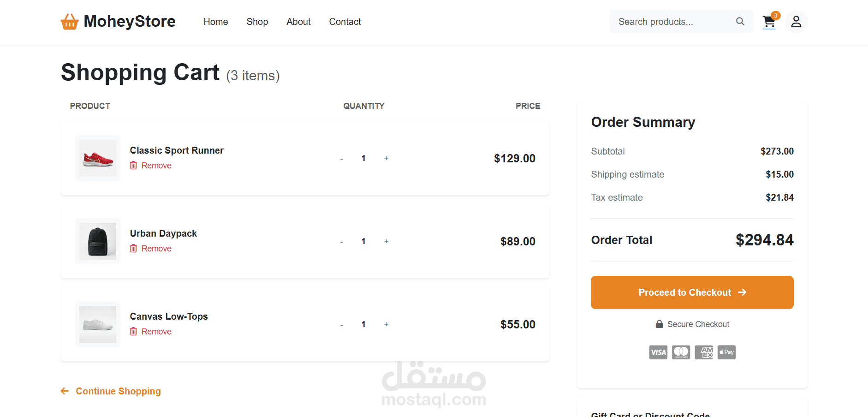Viewport: 868px width, 417px height.
Task: Open the shopping cart icon in header
Action: click(769, 22)
